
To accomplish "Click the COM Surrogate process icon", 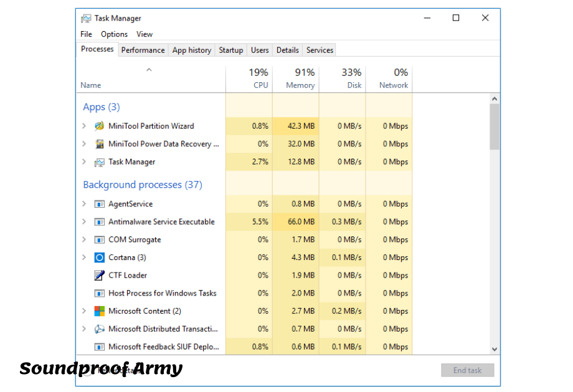I will 100,240.
